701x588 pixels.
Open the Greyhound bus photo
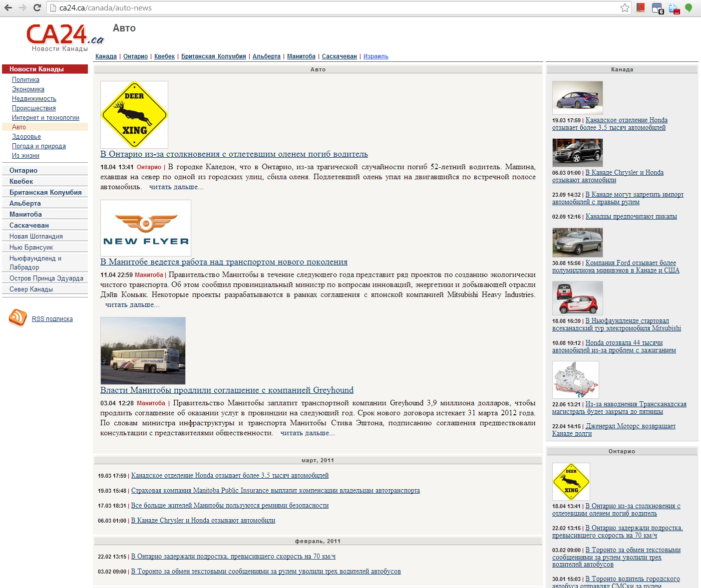143,351
